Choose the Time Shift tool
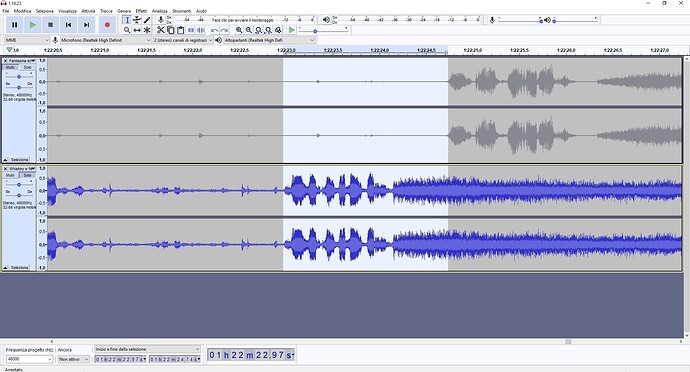 click(x=137, y=30)
